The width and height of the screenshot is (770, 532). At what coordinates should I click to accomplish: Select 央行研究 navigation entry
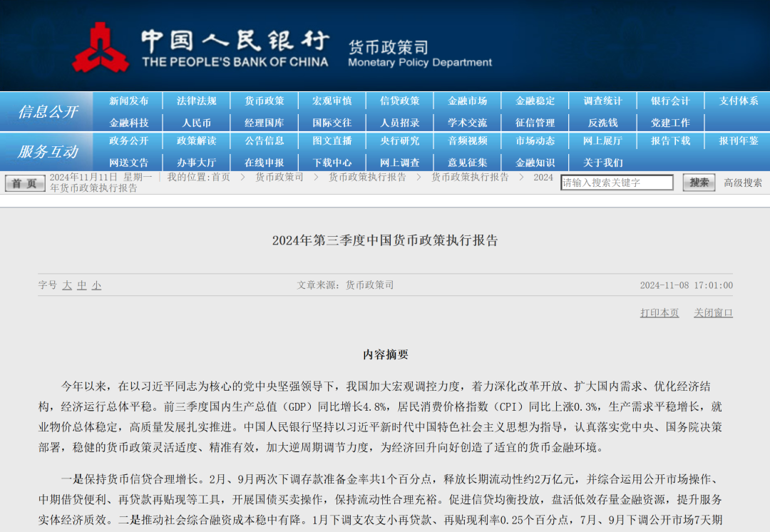[400, 140]
